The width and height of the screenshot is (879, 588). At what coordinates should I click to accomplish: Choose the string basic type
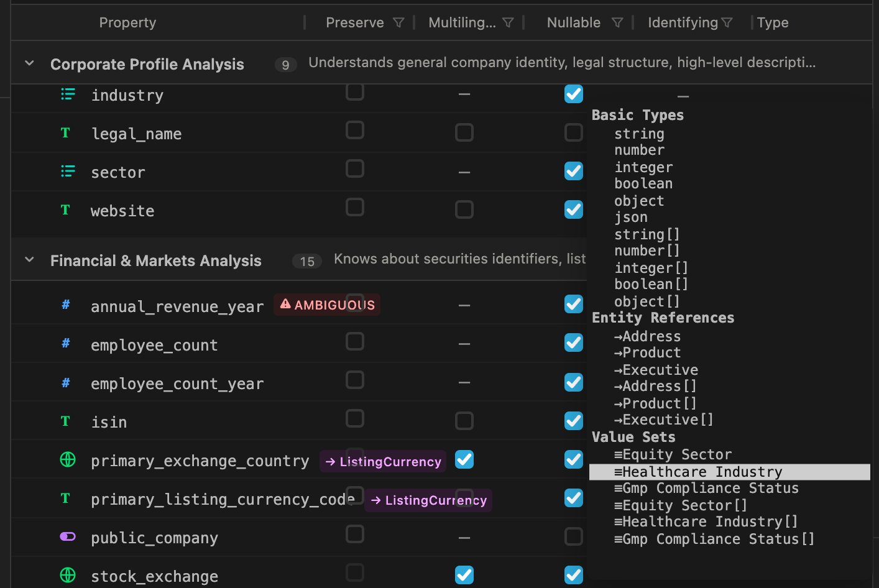[639, 134]
